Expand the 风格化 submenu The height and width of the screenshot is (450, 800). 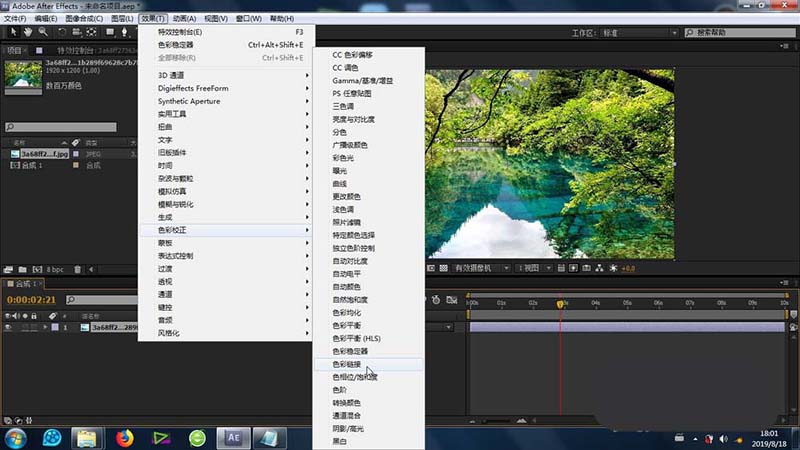[227, 333]
